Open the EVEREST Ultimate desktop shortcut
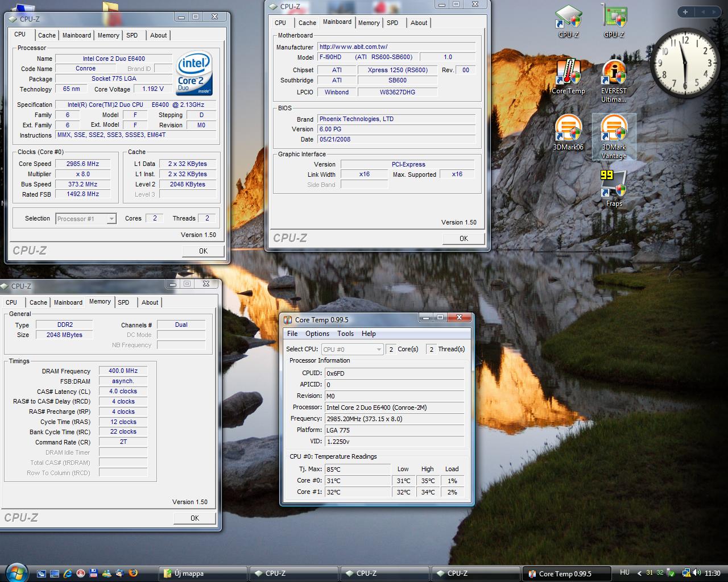This screenshot has height=582, width=728. pos(614,81)
